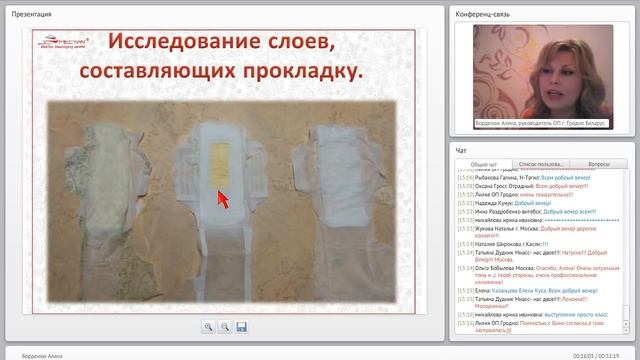
Task: Open the 'Вопросы' tab in chat
Action: pos(598,164)
